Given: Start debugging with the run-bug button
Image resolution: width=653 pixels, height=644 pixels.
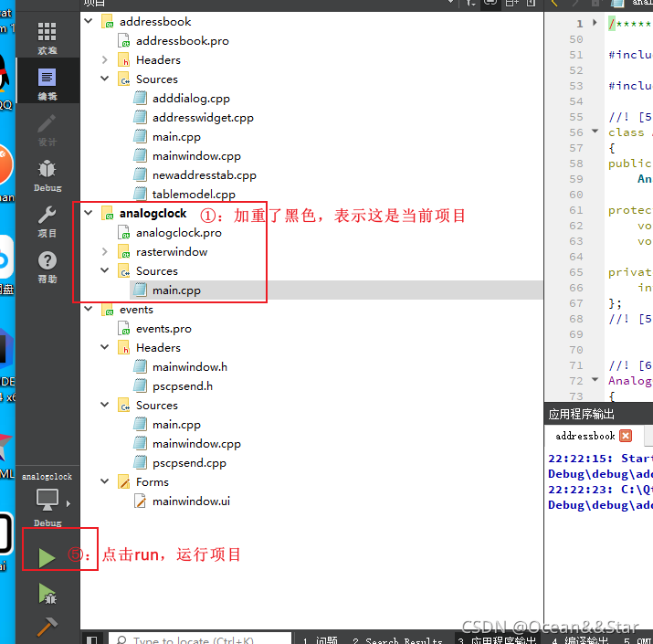Looking at the screenshot, I should [x=47, y=594].
